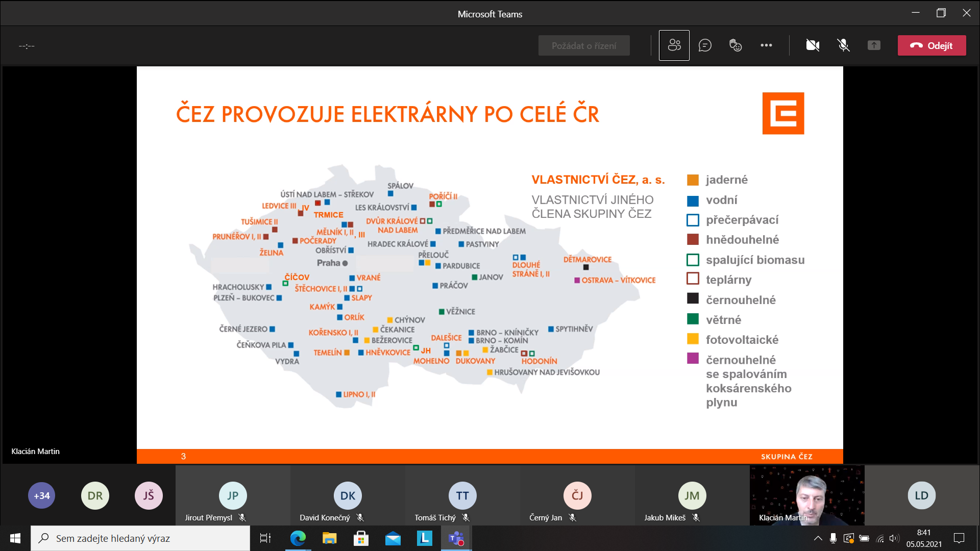
Task: Click the monitor tray icon left of the battery
Action: coord(848,538)
